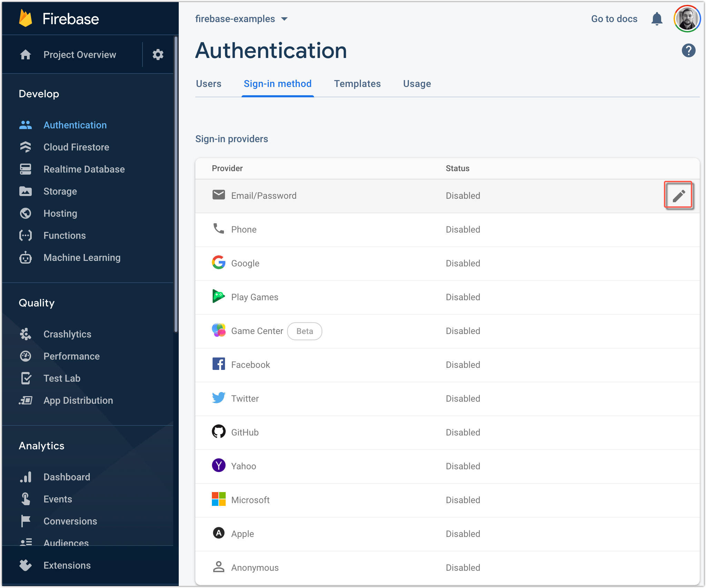Click the Provider column header
This screenshot has width=706, height=588.
[227, 168]
